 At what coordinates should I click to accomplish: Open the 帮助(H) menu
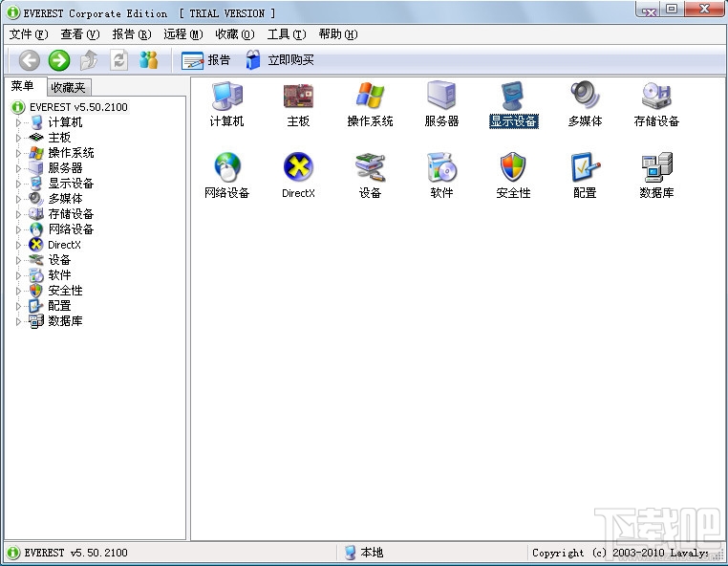pos(338,34)
